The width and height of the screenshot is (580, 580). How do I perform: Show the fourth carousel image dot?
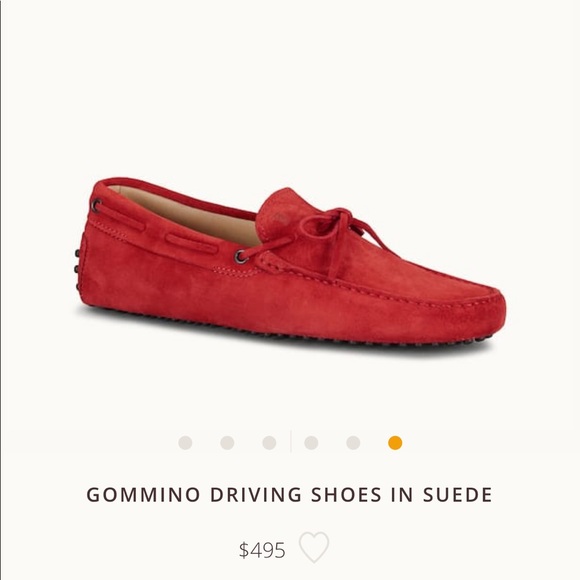[311, 442]
